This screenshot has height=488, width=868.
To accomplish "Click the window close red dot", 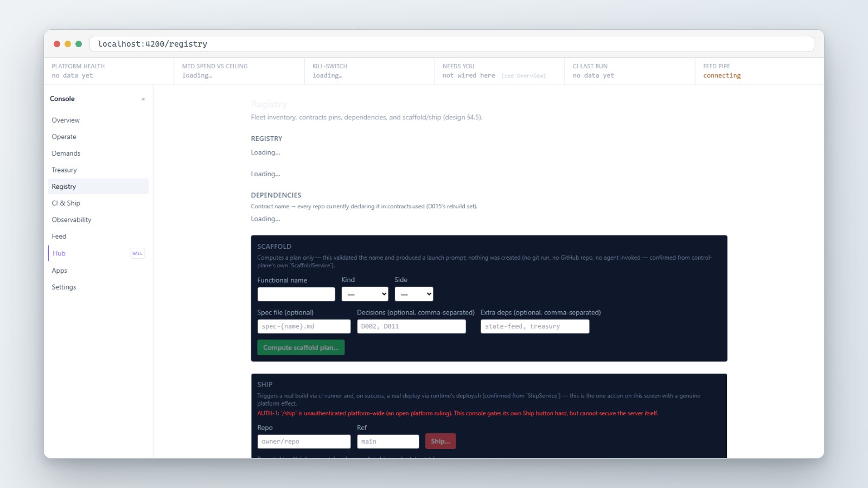I will click(57, 44).
